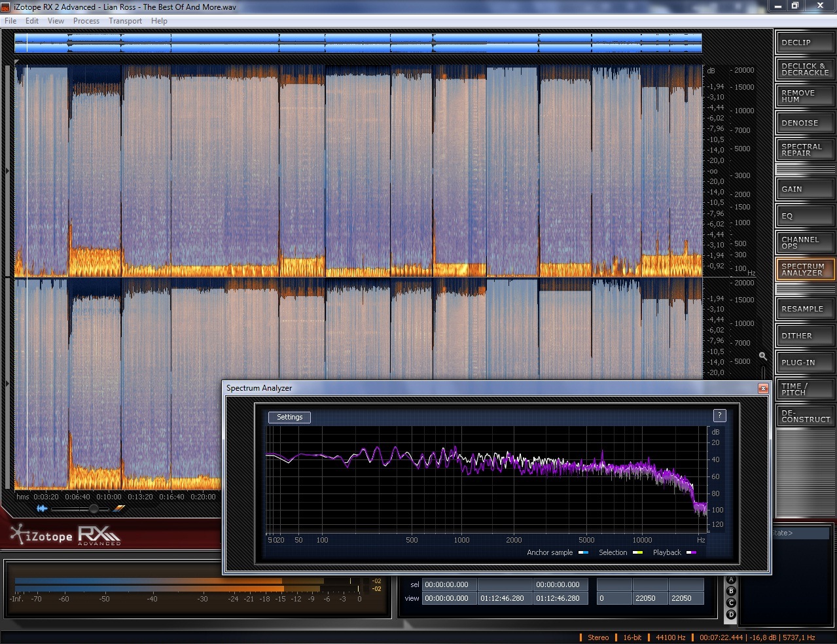Click the spectrogram view icon beside the slider
The image size is (837, 644).
[x=119, y=509]
